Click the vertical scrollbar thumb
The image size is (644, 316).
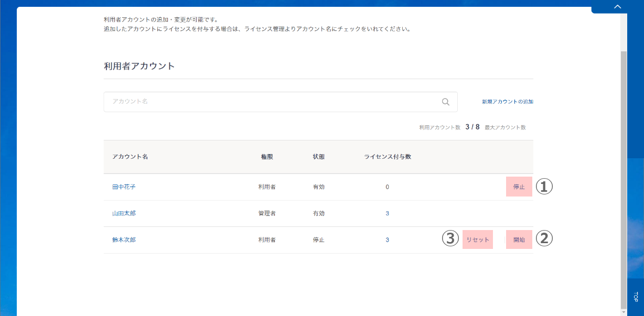624,178
